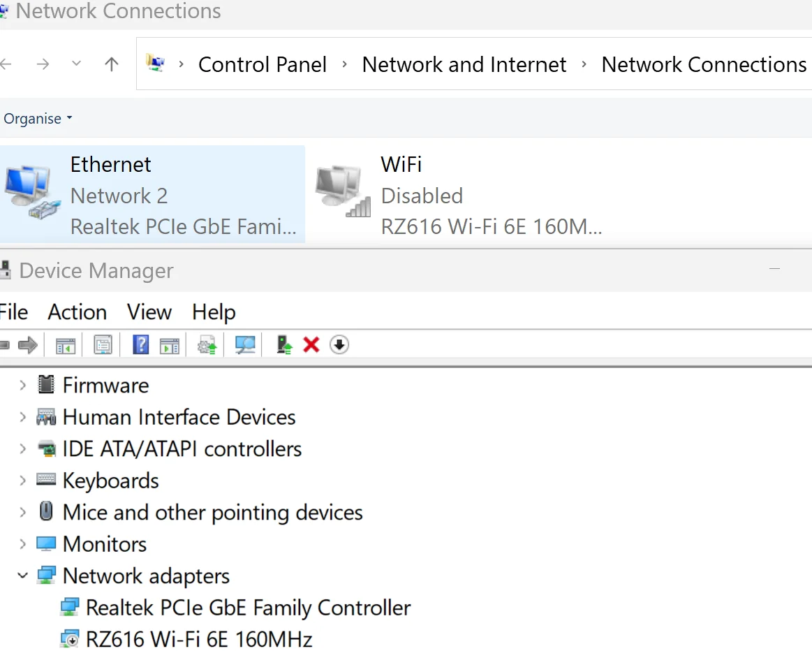Click the RZ616 Wi-Fi device icon in tree
812x651 pixels.
69,639
